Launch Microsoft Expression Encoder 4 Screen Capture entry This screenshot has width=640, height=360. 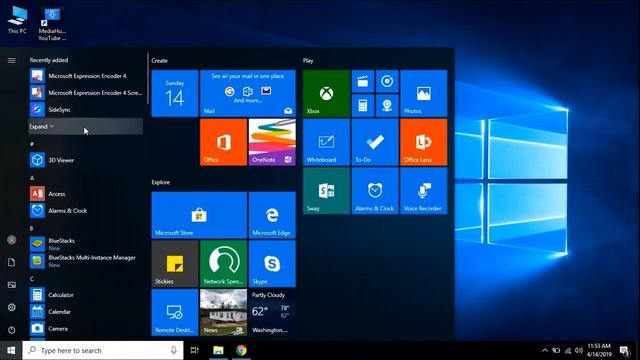coord(86,93)
